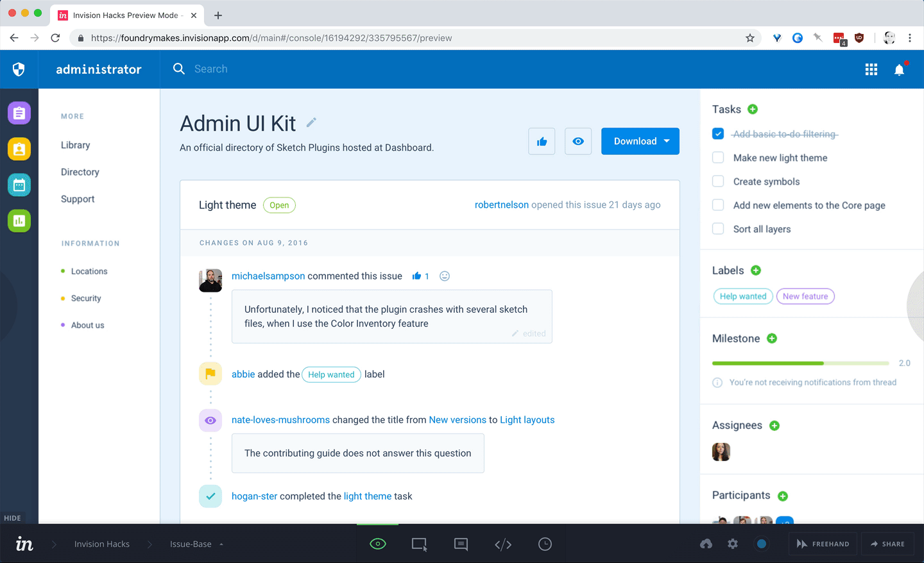Open nate-loves-mushrooms profile link
Image resolution: width=924 pixels, height=563 pixels.
(280, 419)
